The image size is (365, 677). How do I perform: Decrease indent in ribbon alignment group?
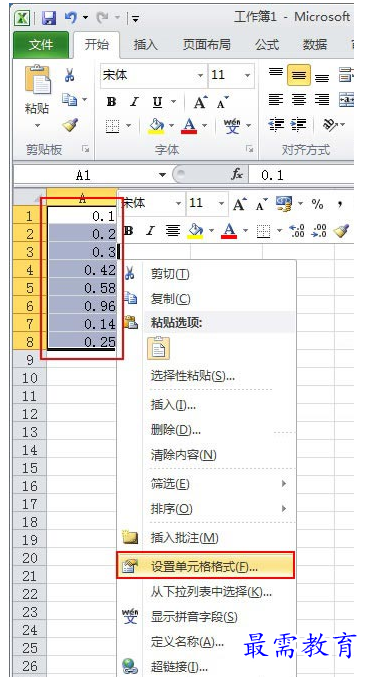(276, 124)
